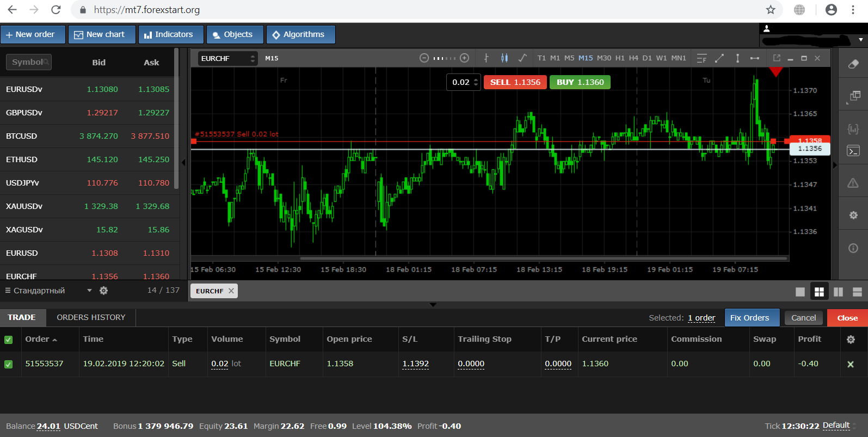Open the info icon in the right sidebar

pos(853,248)
